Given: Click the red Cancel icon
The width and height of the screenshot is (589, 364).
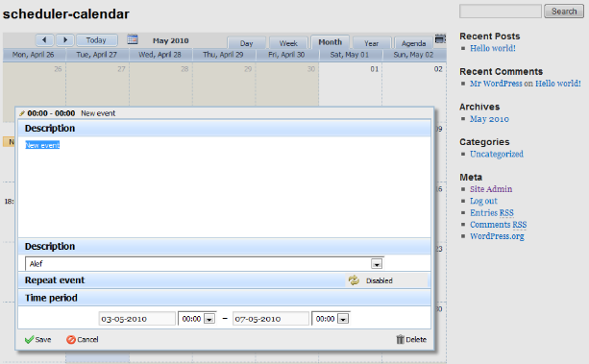Looking at the screenshot, I should pyautogui.click(x=70, y=340).
